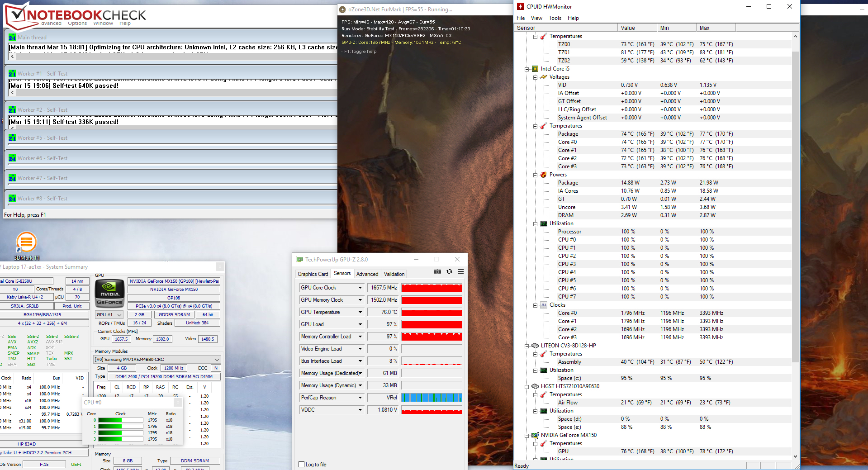Viewport: 868px width, 470px height.
Task: Switch to the Graphics Card tab in GPU-Z
Action: point(313,274)
